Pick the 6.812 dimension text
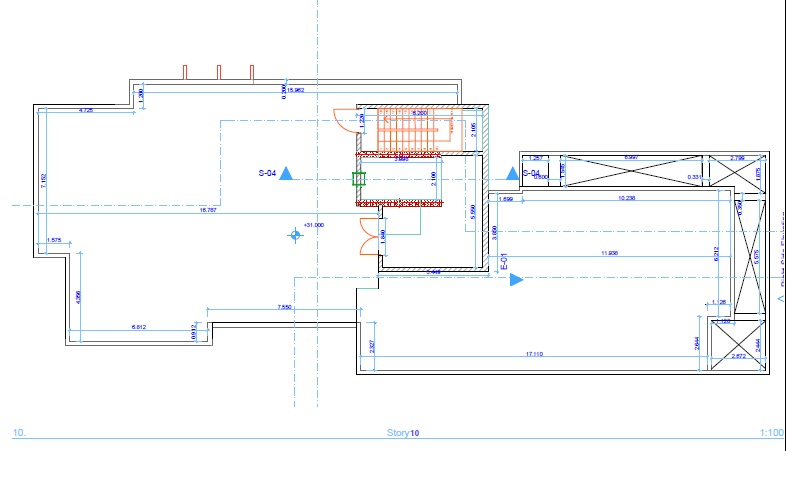 tap(140, 327)
